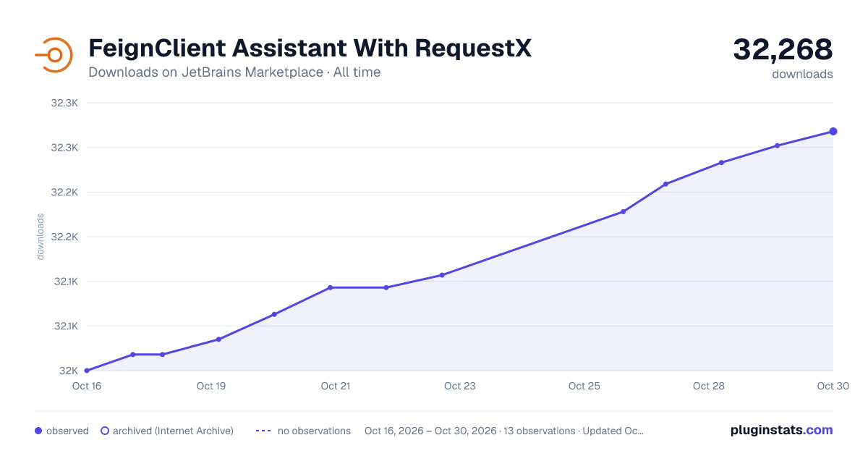Click the vertical downloads axis title
868x456 pixels.
[x=41, y=237]
